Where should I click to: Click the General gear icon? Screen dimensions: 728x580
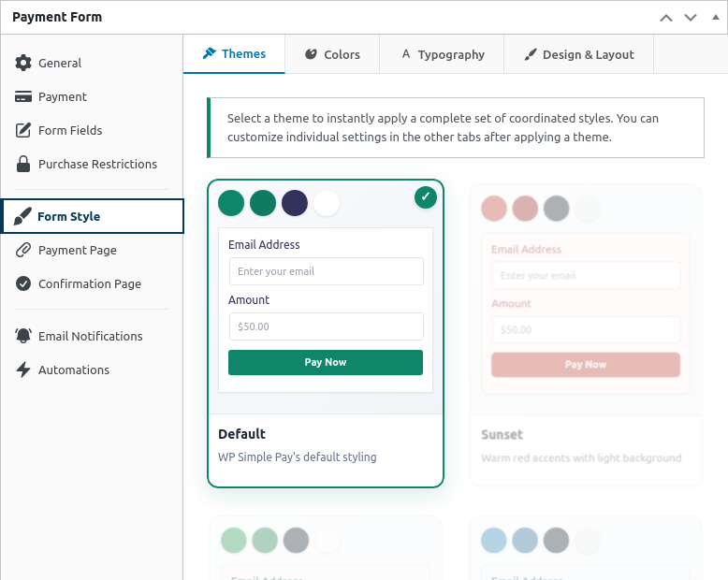[x=23, y=63]
